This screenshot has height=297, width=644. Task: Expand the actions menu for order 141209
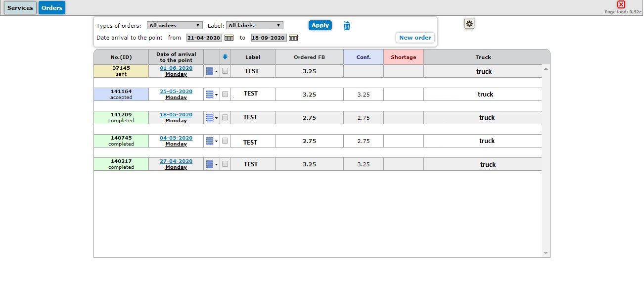(211, 118)
